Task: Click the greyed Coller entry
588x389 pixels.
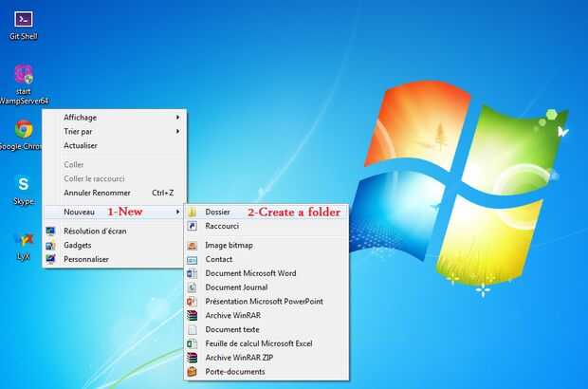Action: [x=114, y=165]
